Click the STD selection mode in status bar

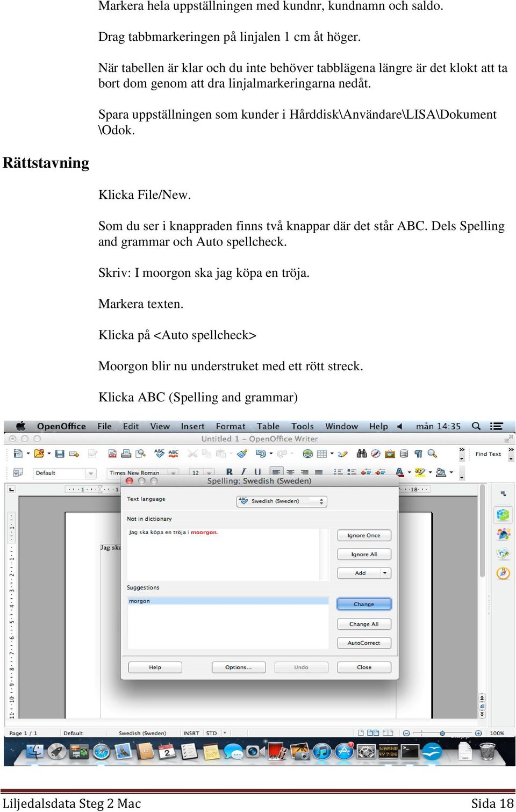(211, 733)
